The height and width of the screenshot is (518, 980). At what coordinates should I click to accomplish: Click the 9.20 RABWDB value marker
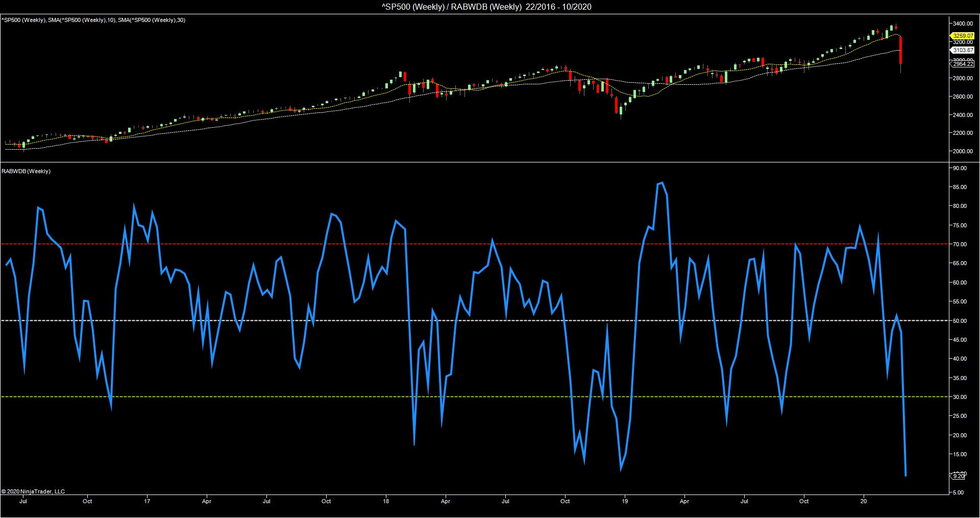pyautogui.click(x=958, y=476)
